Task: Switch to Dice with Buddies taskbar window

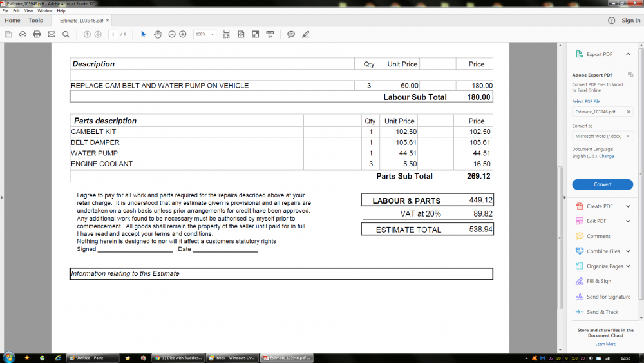Action: [x=178, y=358]
